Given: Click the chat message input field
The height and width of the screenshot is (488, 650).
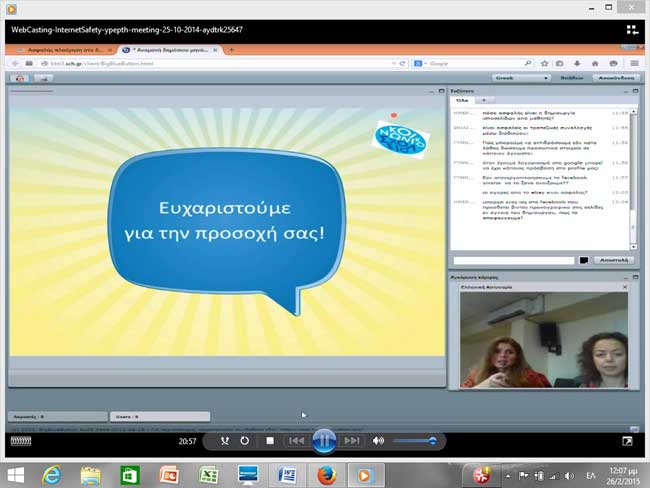Looking at the screenshot, I should point(513,260).
